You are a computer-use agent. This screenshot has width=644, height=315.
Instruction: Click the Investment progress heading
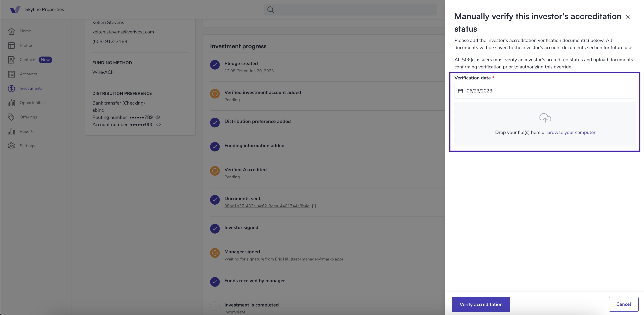pos(238,46)
